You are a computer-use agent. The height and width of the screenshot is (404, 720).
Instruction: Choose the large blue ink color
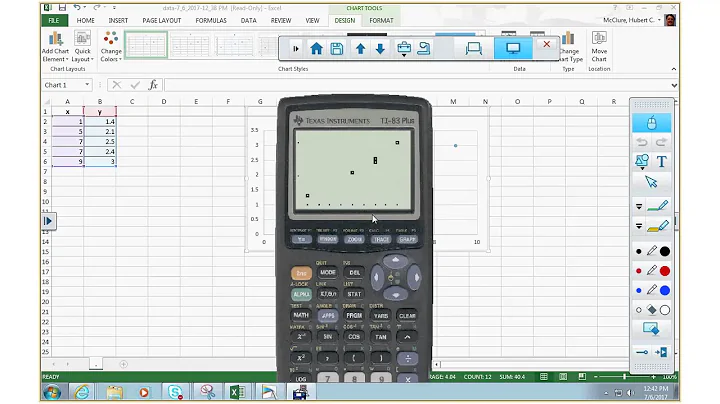664,291
